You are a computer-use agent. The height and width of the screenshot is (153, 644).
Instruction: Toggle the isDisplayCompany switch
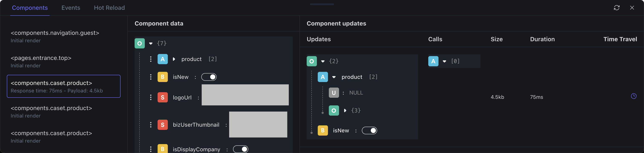pos(240,149)
